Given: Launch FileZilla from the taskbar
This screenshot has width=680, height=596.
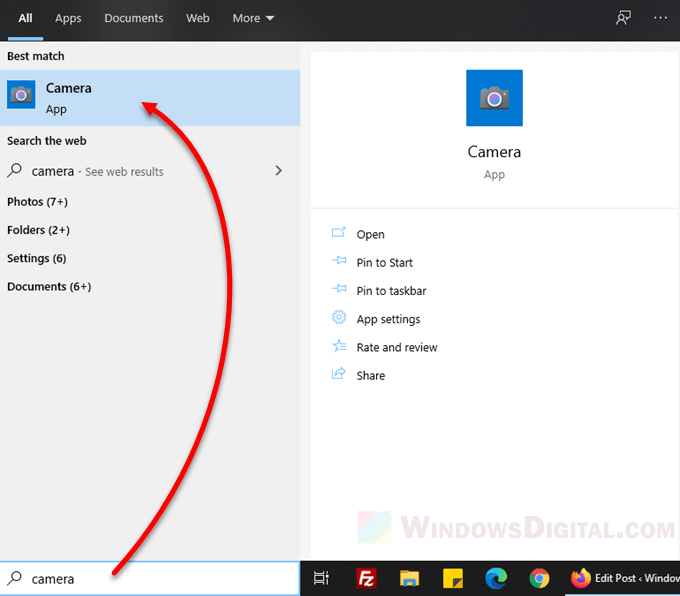Looking at the screenshot, I should 366,578.
